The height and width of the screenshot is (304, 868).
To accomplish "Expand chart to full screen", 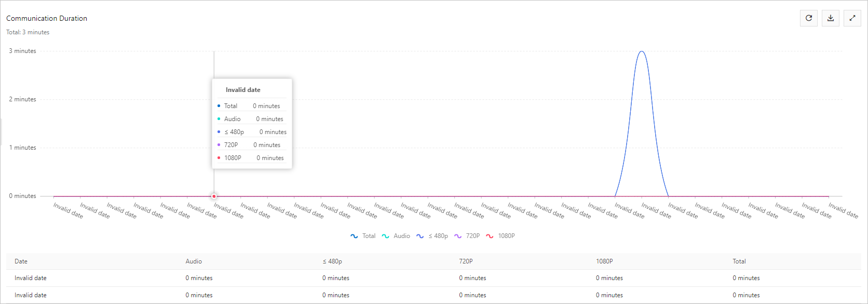I will [x=852, y=18].
